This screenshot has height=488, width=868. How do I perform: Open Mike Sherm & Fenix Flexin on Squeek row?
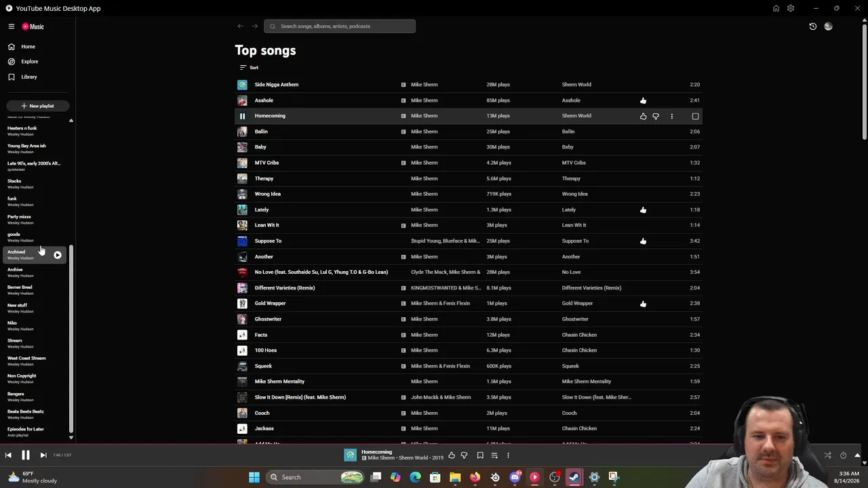[440, 366]
